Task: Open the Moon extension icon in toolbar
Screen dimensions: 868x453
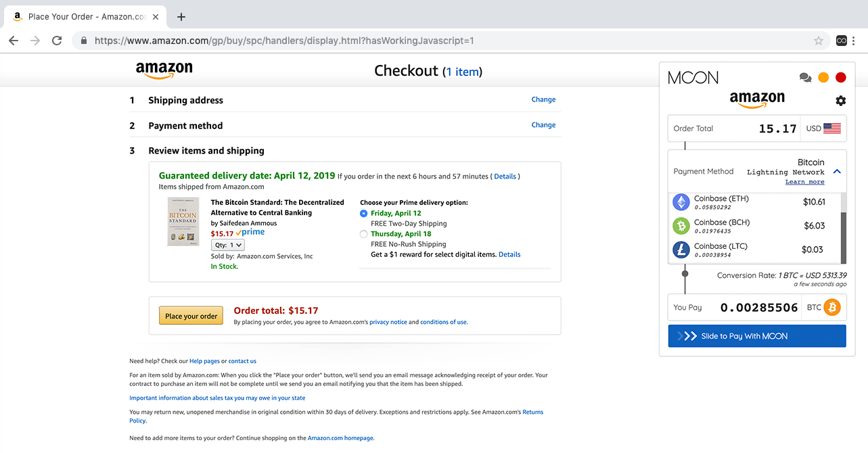Action: [x=842, y=41]
